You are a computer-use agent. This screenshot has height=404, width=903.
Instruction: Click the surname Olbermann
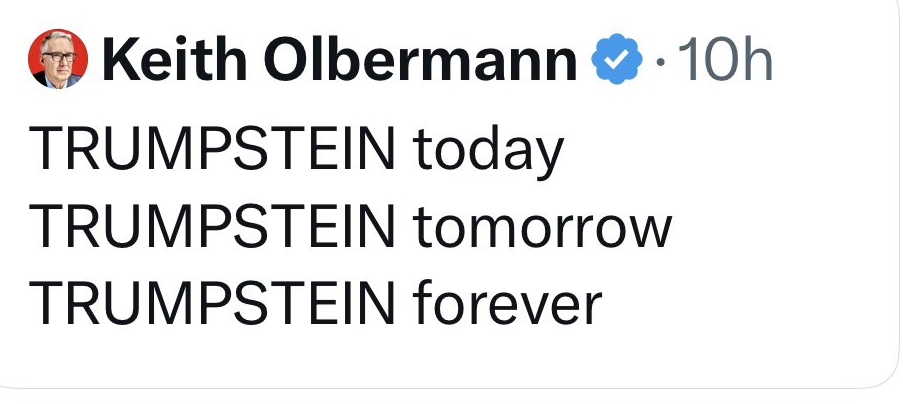[x=420, y=59]
